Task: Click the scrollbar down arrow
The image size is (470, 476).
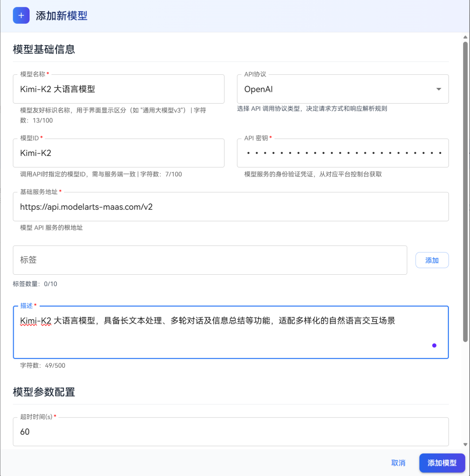Action: coord(466,444)
